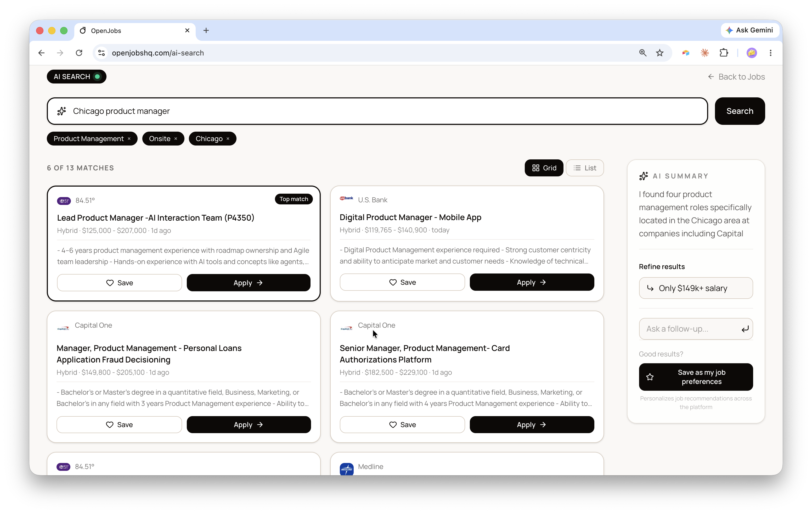The width and height of the screenshot is (812, 514).
Task: Click Ask Gemini button
Action: pos(750,30)
